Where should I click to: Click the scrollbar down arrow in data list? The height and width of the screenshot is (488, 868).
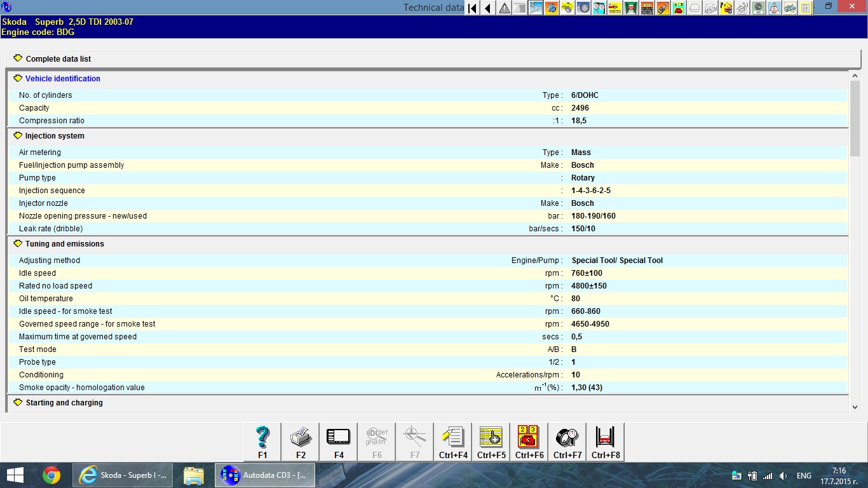[855, 407]
